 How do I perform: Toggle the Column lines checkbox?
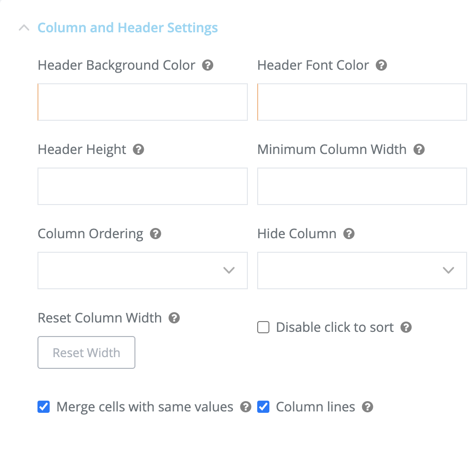pos(263,407)
